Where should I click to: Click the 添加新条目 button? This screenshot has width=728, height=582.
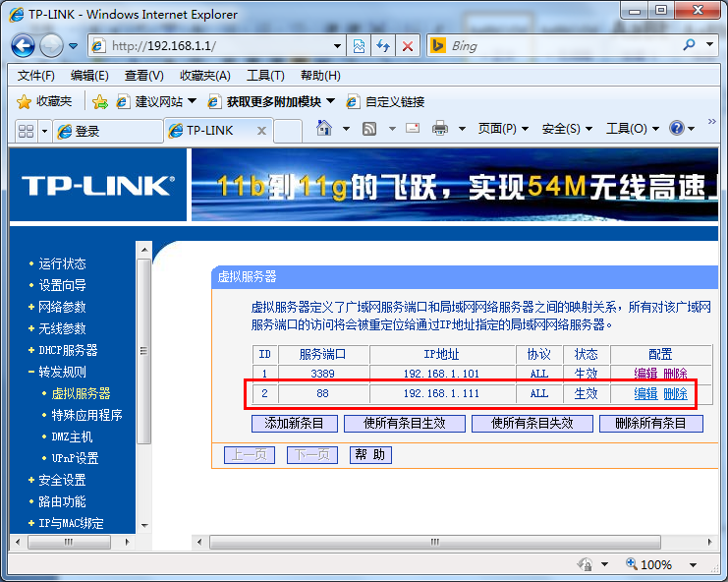[295, 424]
